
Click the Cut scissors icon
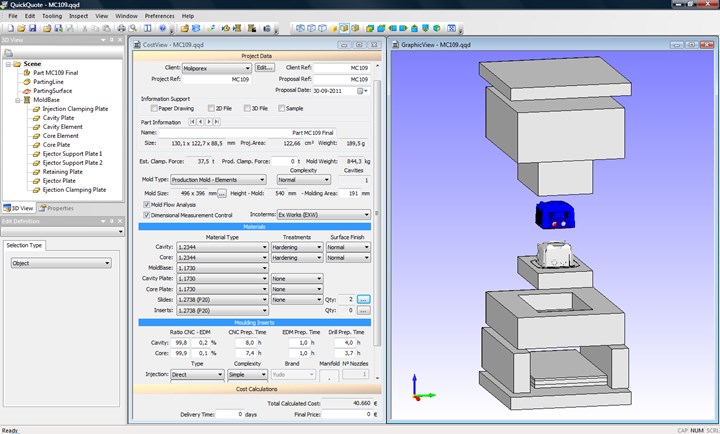click(84, 28)
